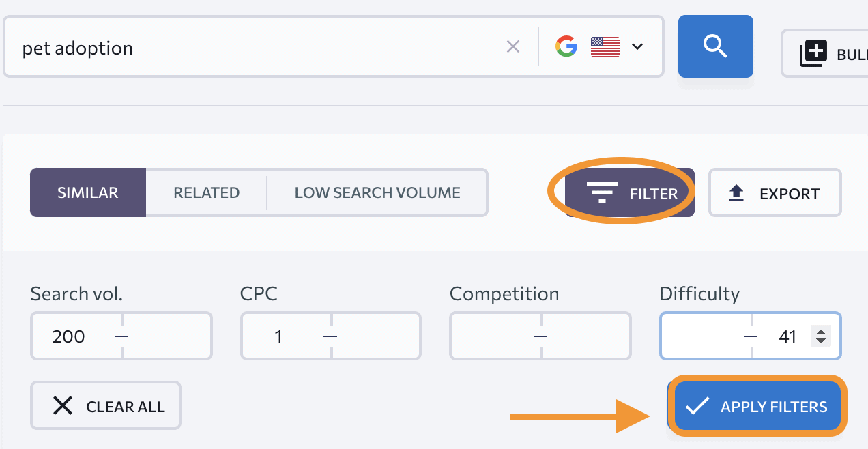Click the United States flag icon
Screen dimensions: 868x449
605,46
